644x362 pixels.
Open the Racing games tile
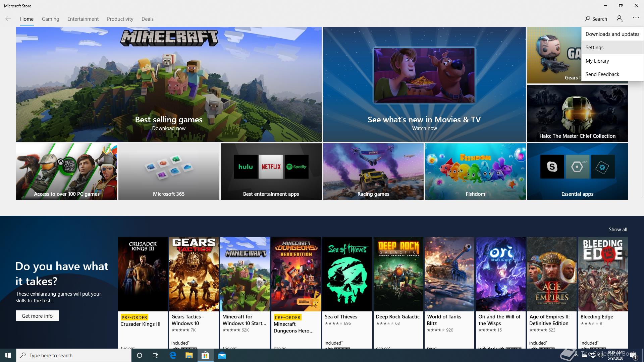[x=373, y=172]
